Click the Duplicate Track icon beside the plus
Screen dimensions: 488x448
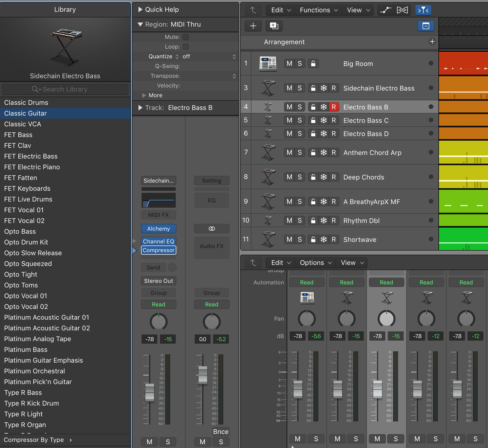click(x=274, y=26)
